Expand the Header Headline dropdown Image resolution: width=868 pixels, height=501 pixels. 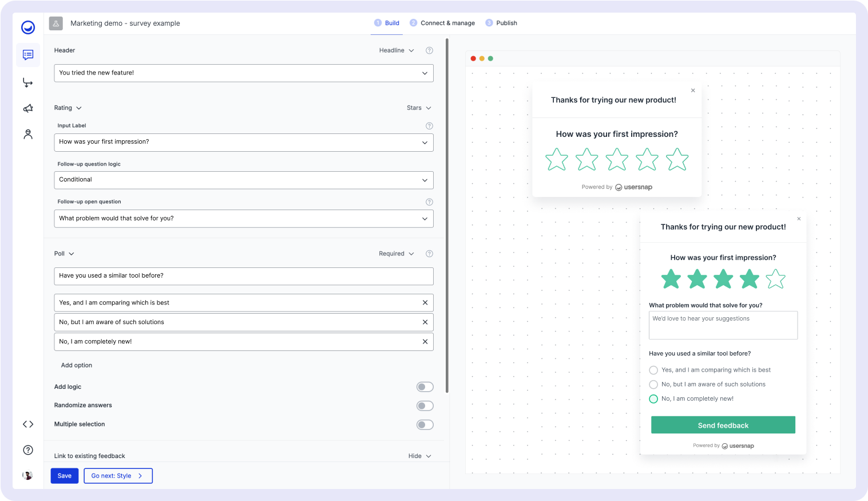click(x=397, y=50)
